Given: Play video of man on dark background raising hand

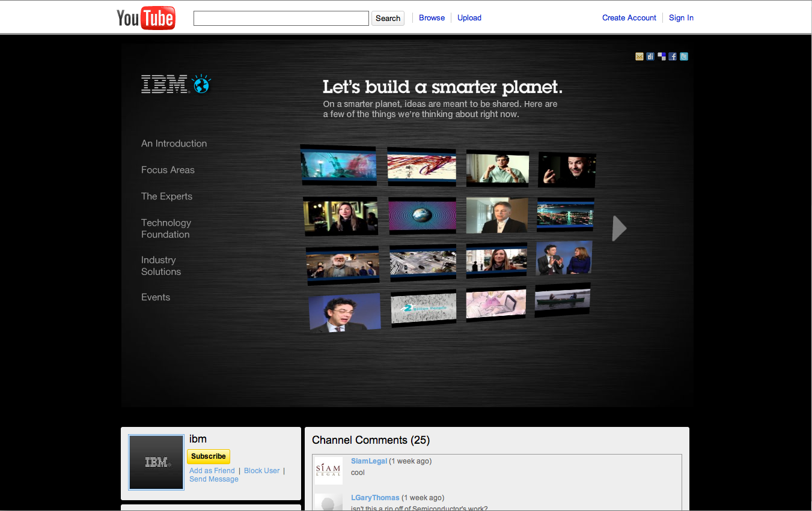Looking at the screenshot, I should click(x=567, y=170).
